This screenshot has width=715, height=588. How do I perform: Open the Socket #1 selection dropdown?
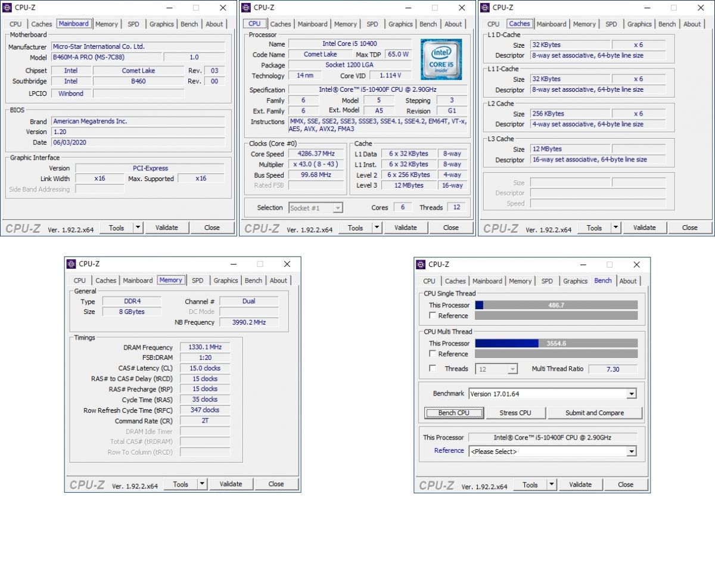point(316,208)
